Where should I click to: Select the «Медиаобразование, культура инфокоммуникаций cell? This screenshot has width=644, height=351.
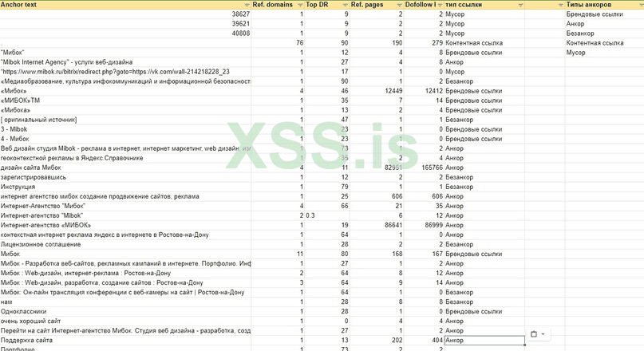point(125,81)
